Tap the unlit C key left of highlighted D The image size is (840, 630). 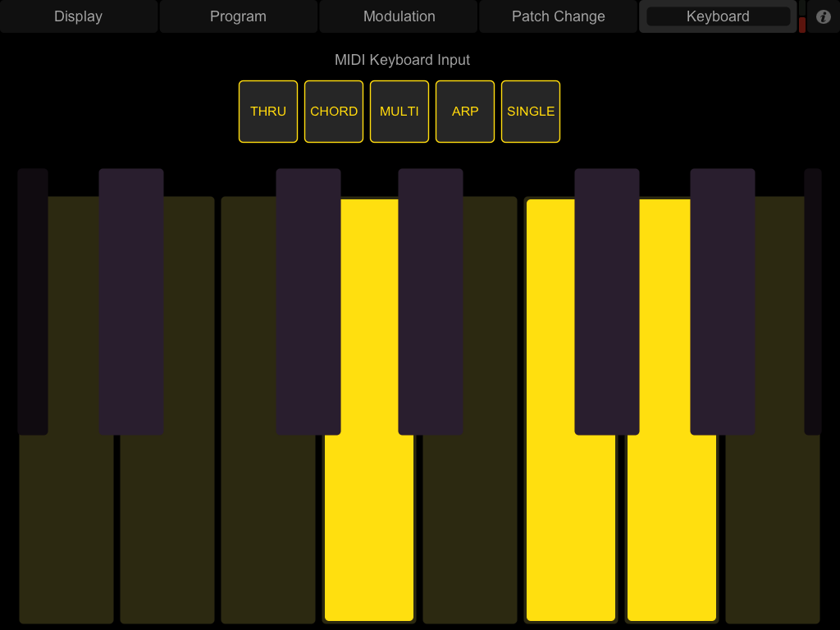[x=268, y=533]
